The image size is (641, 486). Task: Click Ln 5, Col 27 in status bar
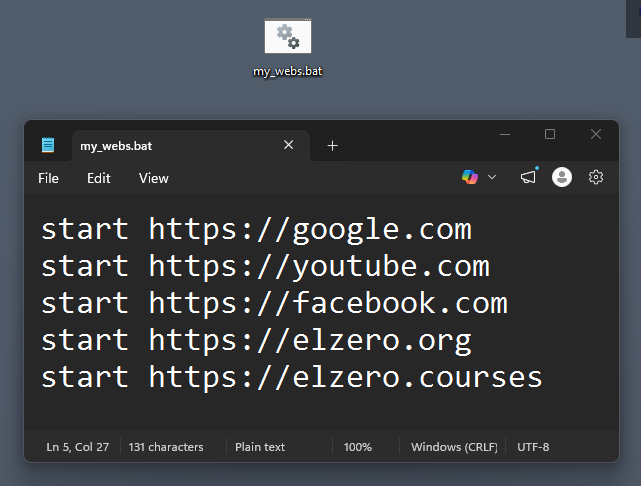(78, 447)
